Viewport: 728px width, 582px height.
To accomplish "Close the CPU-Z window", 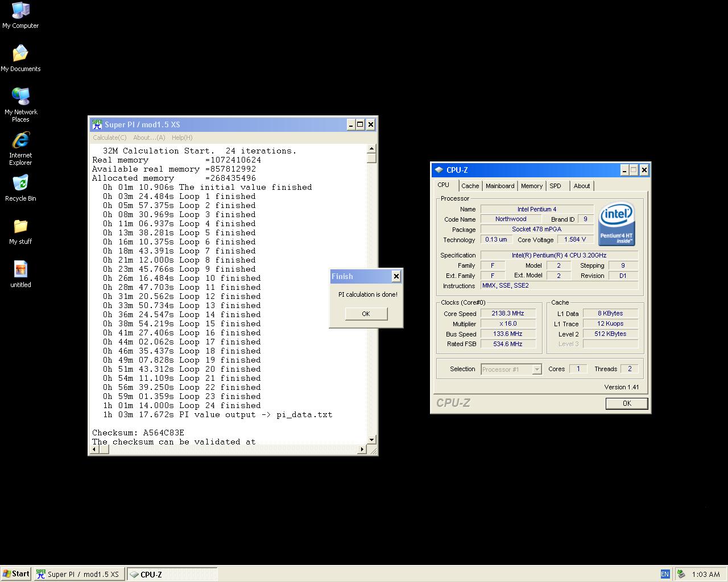I will 644,170.
